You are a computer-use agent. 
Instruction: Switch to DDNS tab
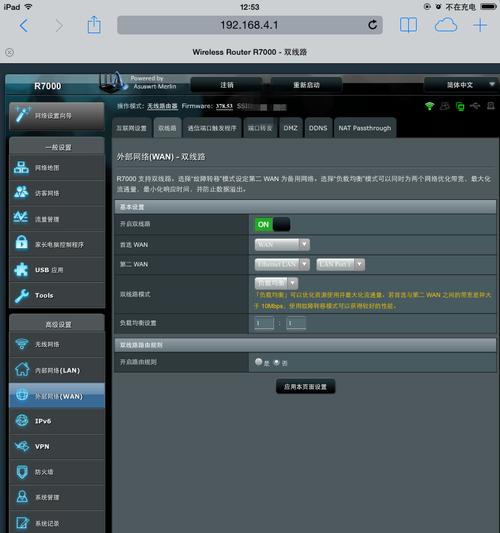click(x=318, y=128)
